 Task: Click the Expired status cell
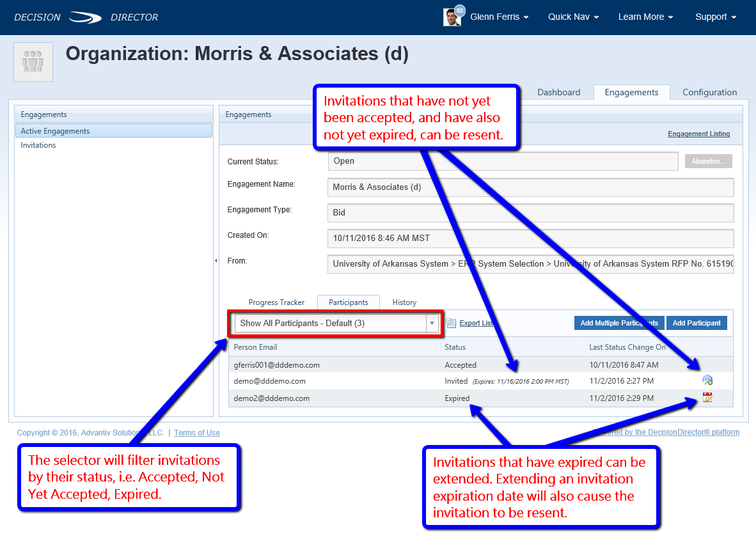coord(457,398)
